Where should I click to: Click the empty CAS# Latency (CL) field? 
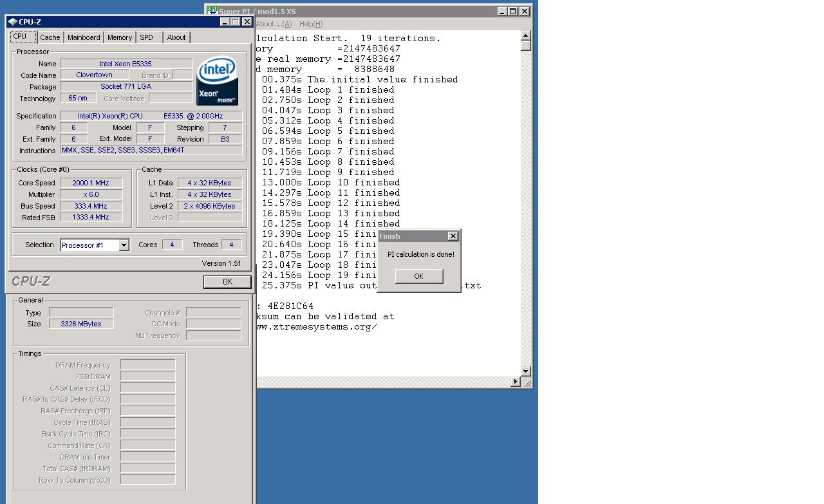148,388
